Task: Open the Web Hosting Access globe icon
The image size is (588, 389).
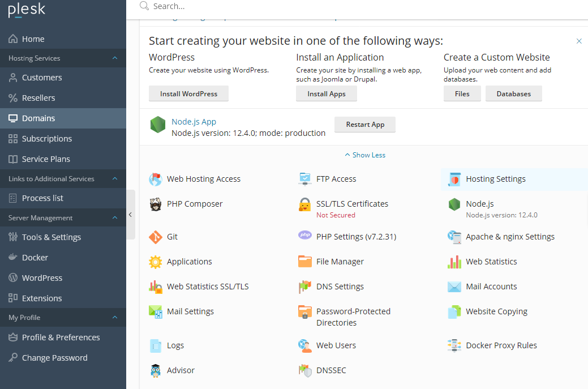Action: 155,179
